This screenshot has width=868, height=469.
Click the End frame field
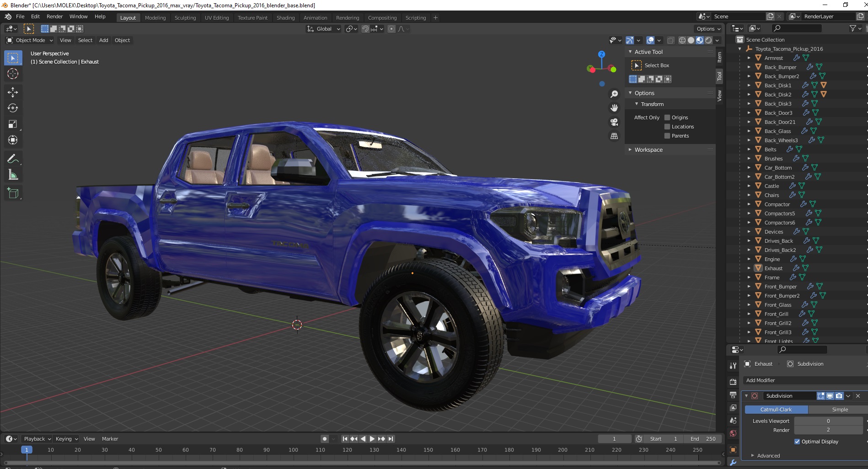(x=703, y=439)
